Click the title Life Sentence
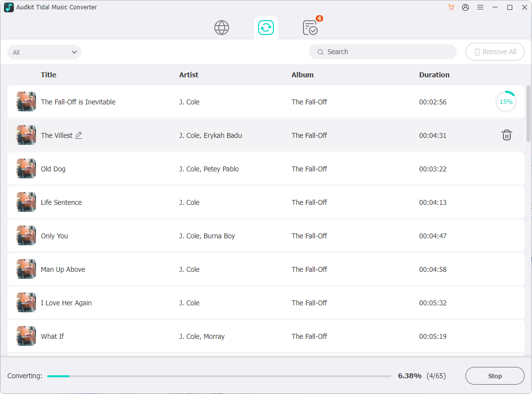Image resolution: width=532 pixels, height=394 pixels. (62, 202)
